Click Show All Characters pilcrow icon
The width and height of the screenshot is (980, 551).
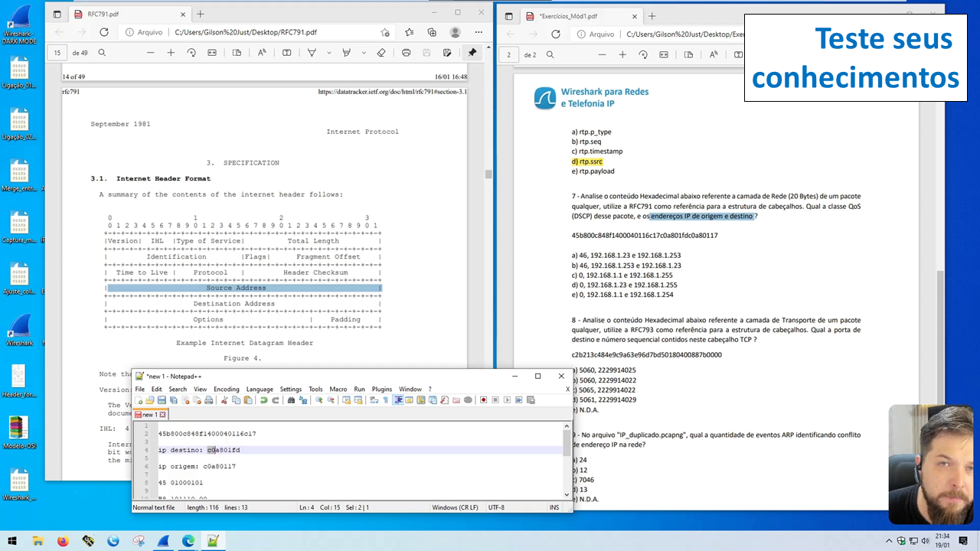[386, 399]
